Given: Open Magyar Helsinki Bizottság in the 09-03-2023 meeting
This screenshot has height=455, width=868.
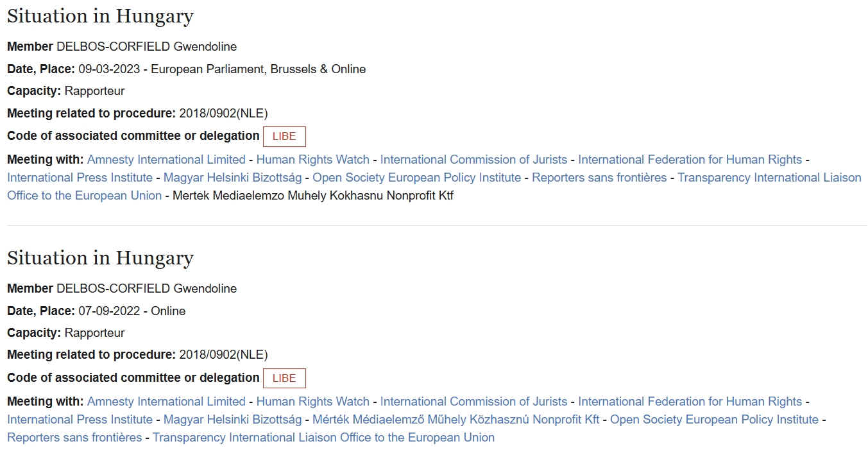Looking at the screenshot, I should (232, 178).
